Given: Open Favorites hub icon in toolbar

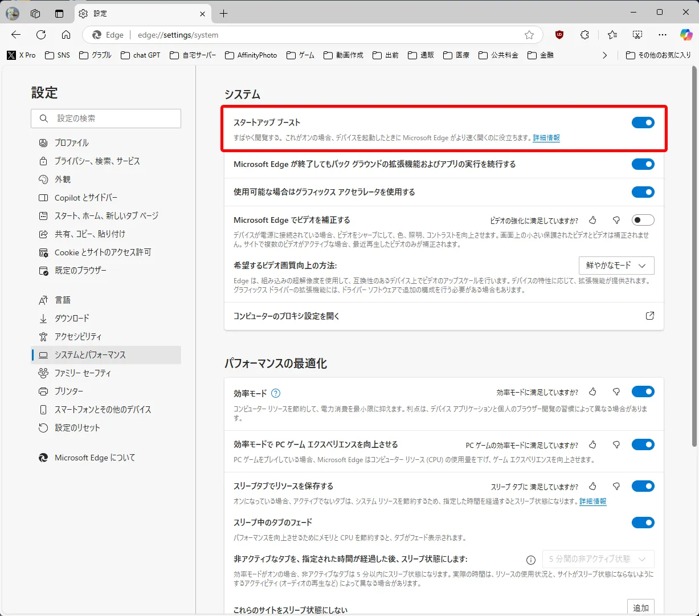Looking at the screenshot, I should 612,35.
